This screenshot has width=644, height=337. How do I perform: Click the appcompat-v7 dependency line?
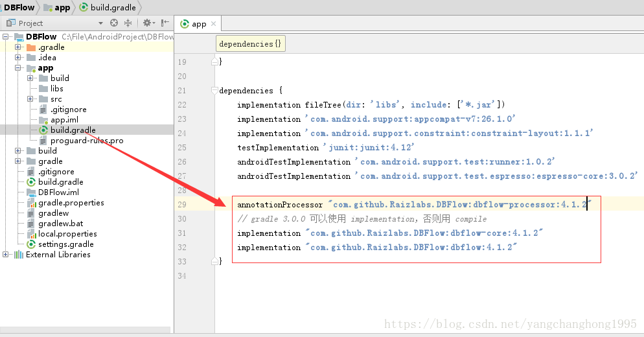pos(376,119)
